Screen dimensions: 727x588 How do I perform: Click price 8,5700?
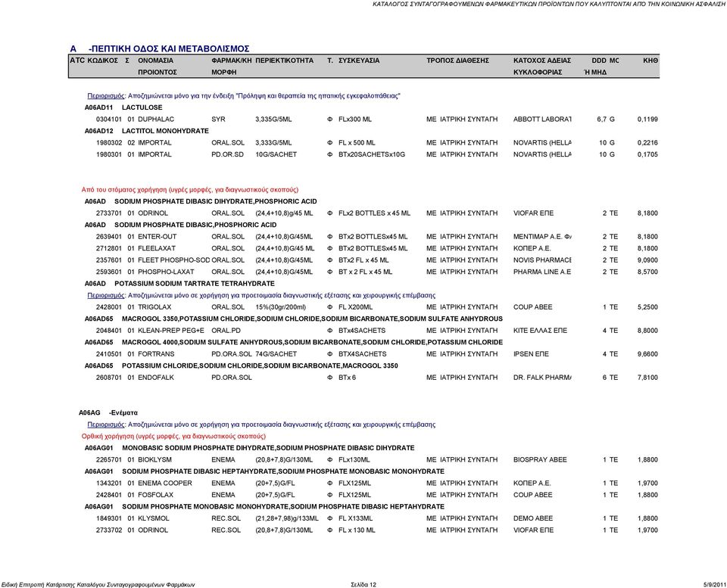pyautogui.click(x=647, y=272)
